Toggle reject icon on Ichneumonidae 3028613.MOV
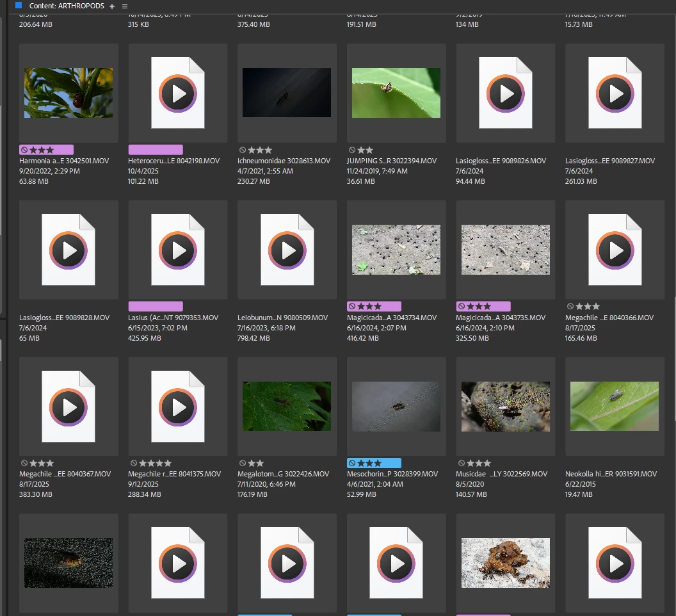 [243, 150]
